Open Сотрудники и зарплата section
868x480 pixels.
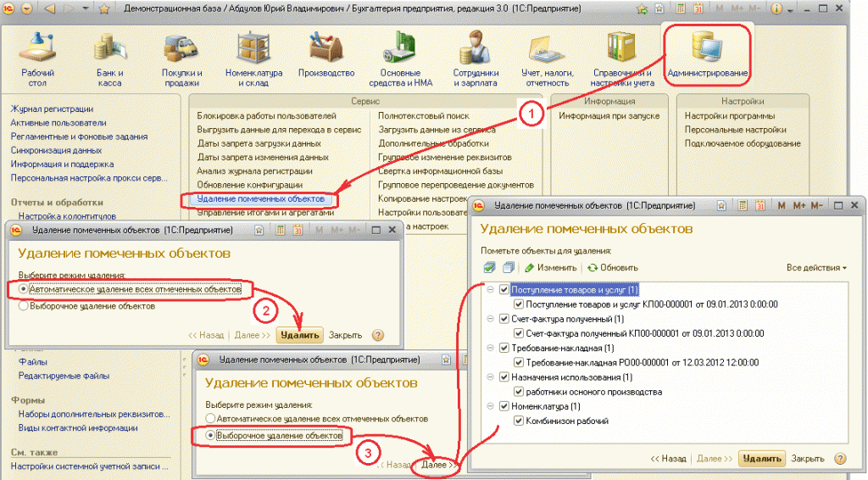coord(476,58)
